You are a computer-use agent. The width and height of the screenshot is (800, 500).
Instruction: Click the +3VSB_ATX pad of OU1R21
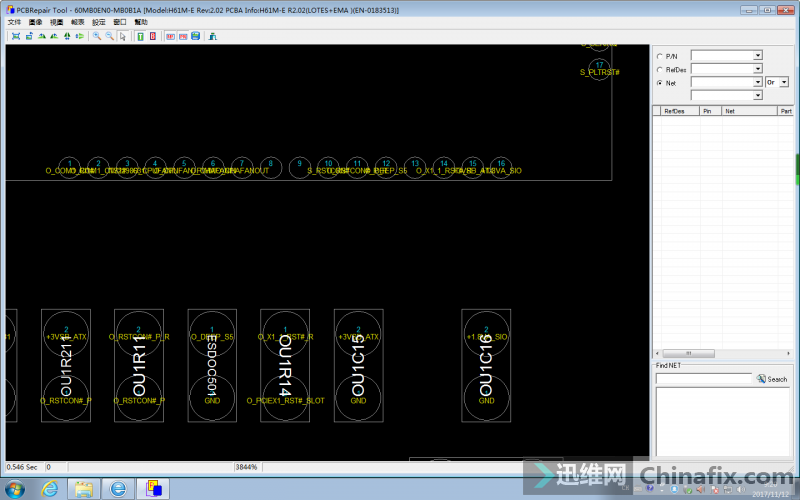pos(66,334)
